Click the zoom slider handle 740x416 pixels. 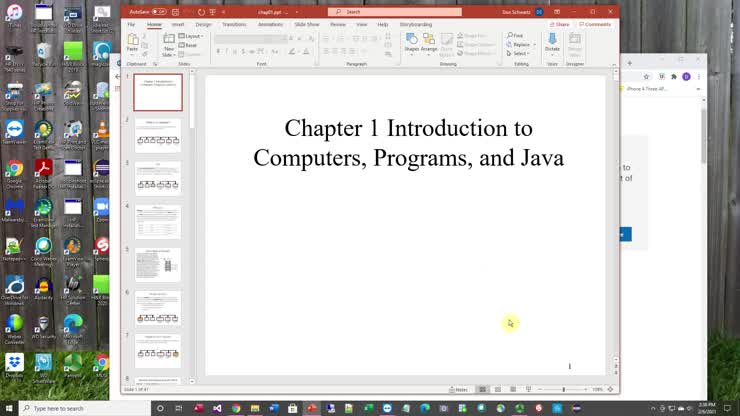(x=563, y=390)
